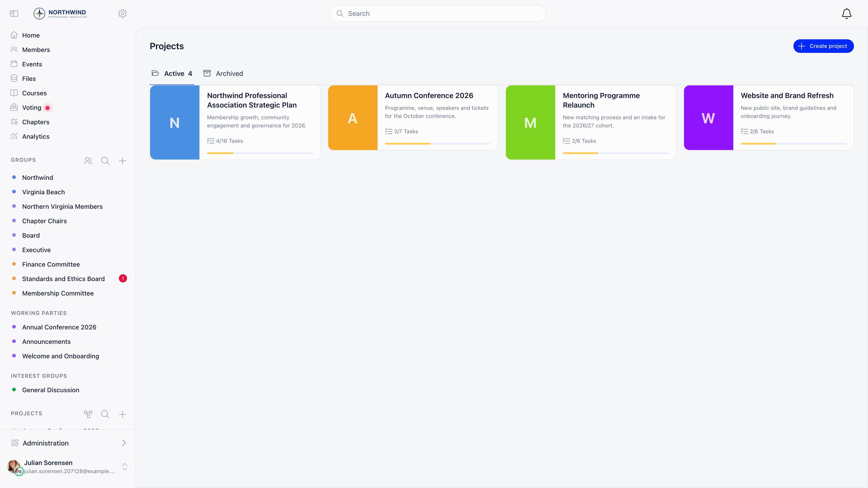Open Welcome and Onboarding working party
Image resolution: width=868 pixels, height=488 pixels.
pyautogui.click(x=68, y=356)
